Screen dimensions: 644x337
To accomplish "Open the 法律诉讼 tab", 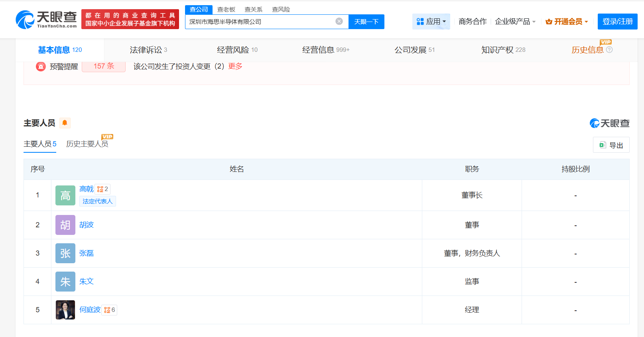I will click(x=148, y=50).
